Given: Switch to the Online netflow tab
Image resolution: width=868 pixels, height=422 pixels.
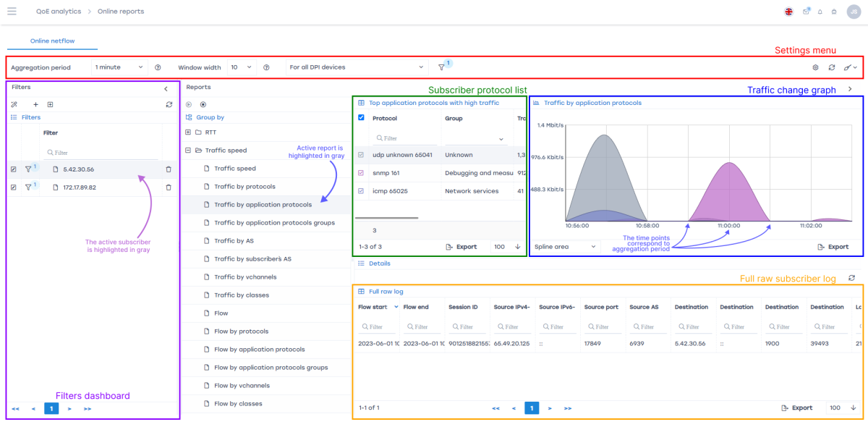Looking at the screenshot, I should (52, 41).
